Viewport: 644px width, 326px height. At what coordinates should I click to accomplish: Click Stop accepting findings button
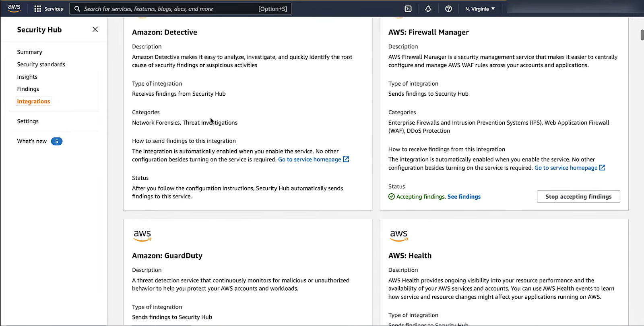pos(578,197)
